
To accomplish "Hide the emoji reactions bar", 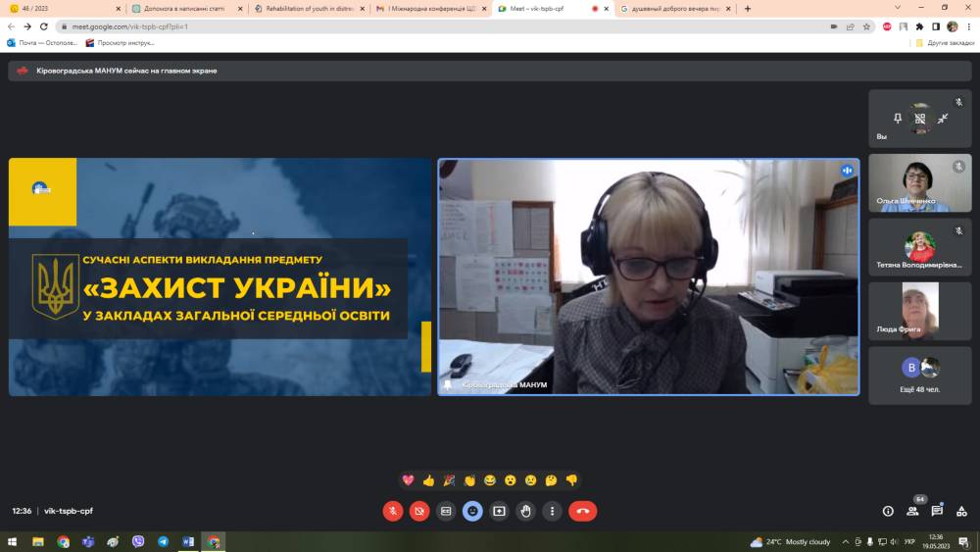I will (x=472, y=511).
